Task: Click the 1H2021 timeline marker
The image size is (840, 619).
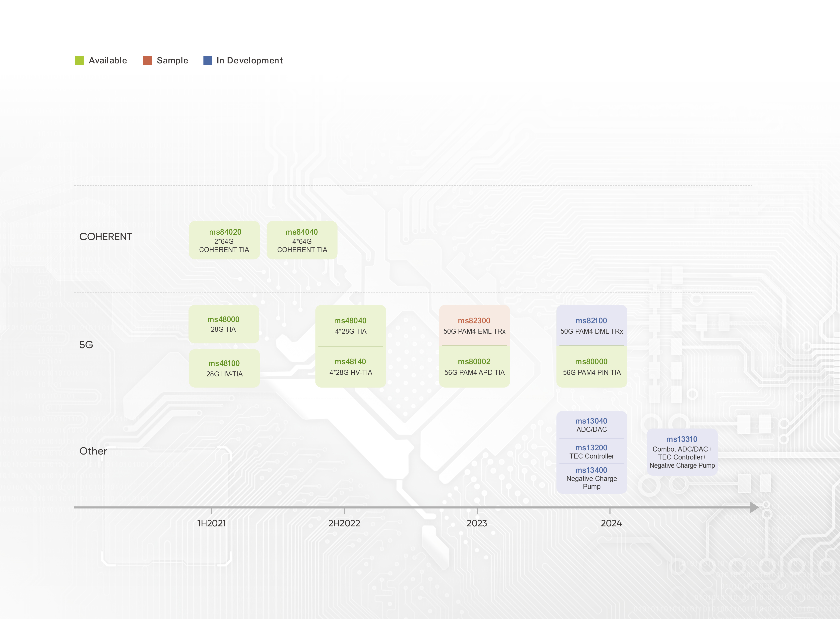Action: (x=211, y=523)
